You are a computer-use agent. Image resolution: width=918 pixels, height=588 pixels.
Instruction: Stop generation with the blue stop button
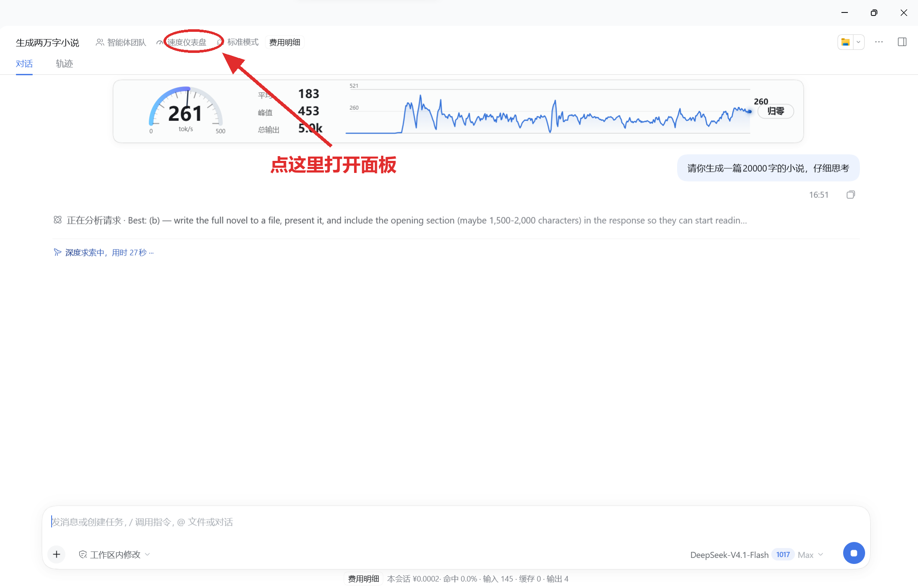(853, 553)
